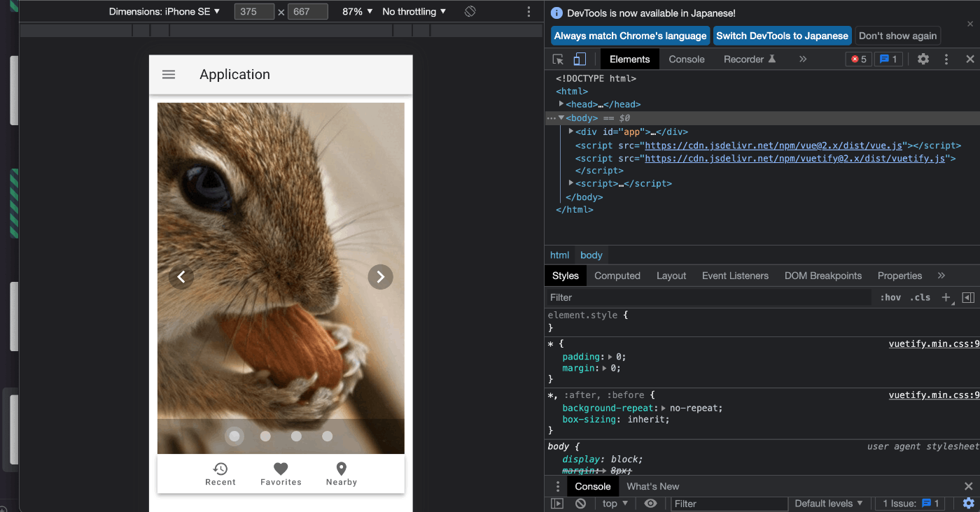980x512 pixels.
Task: Switch to the Recorder tab
Action: (x=750, y=59)
